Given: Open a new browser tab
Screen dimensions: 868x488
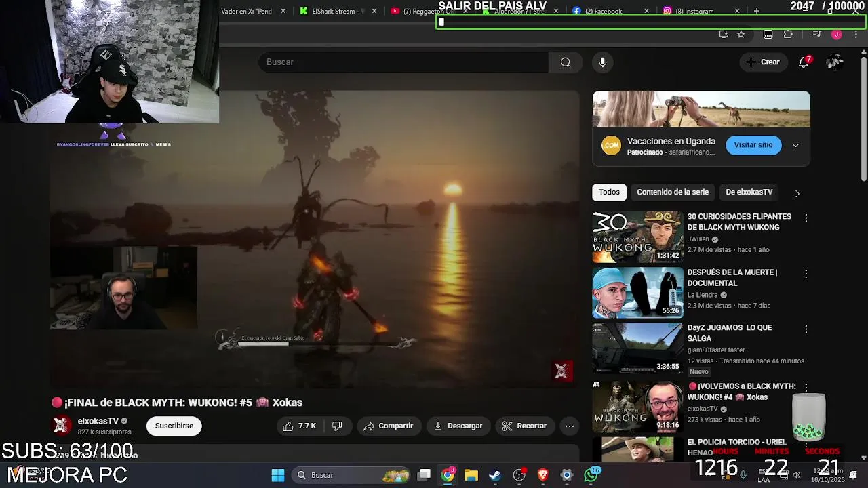Looking at the screenshot, I should pyautogui.click(x=757, y=11).
